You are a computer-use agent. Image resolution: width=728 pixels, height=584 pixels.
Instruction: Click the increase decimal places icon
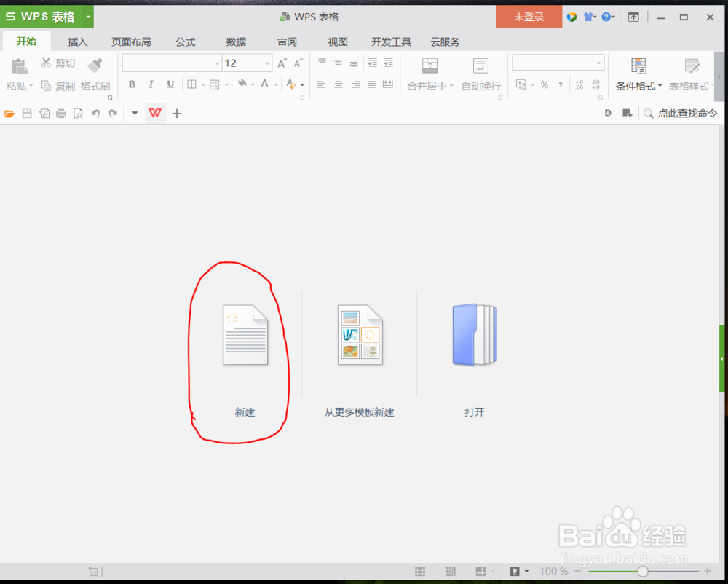[579, 84]
